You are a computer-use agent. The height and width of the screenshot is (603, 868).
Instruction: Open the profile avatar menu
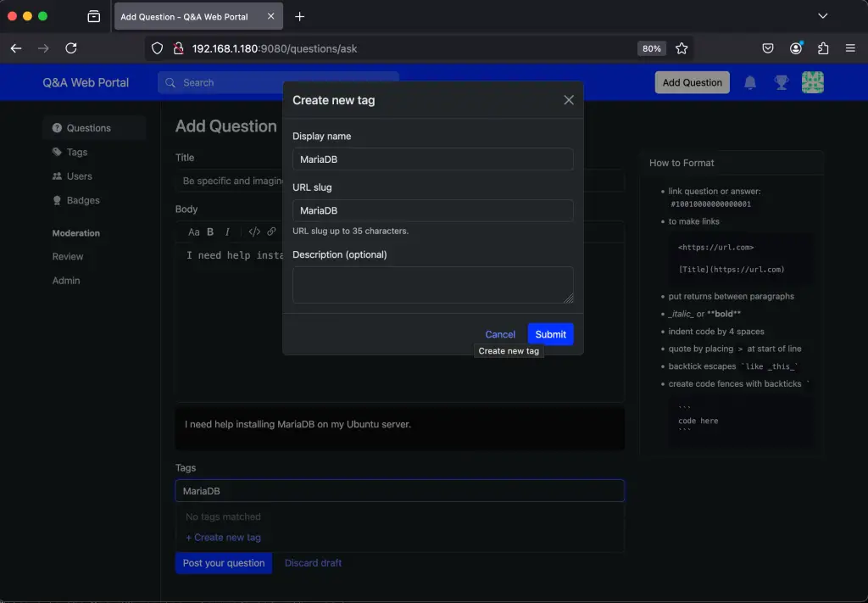pyautogui.click(x=812, y=82)
